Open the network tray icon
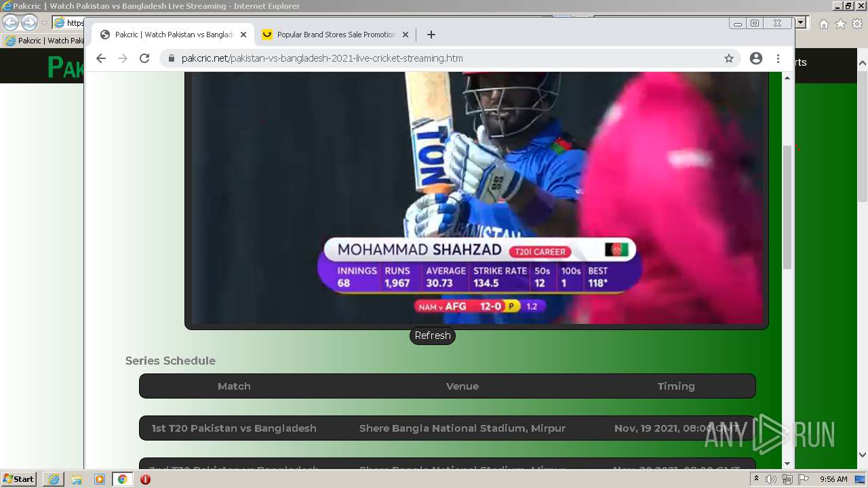The width and height of the screenshot is (868, 488). [x=787, y=479]
